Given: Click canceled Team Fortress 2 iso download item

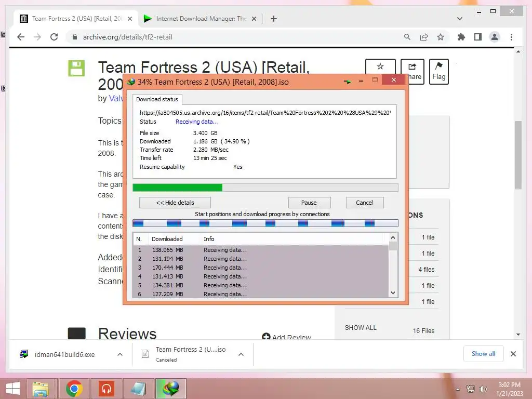Looking at the screenshot, I should point(183,354).
